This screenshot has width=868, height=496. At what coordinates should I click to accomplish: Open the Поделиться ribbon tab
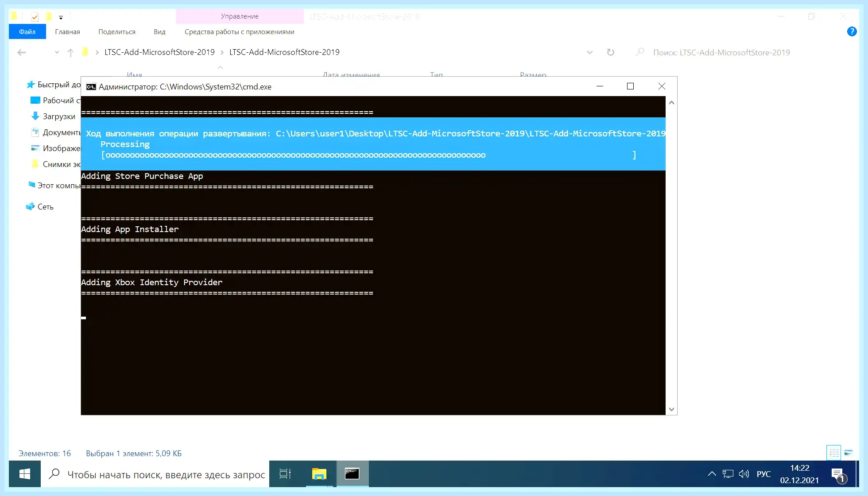pos(117,32)
